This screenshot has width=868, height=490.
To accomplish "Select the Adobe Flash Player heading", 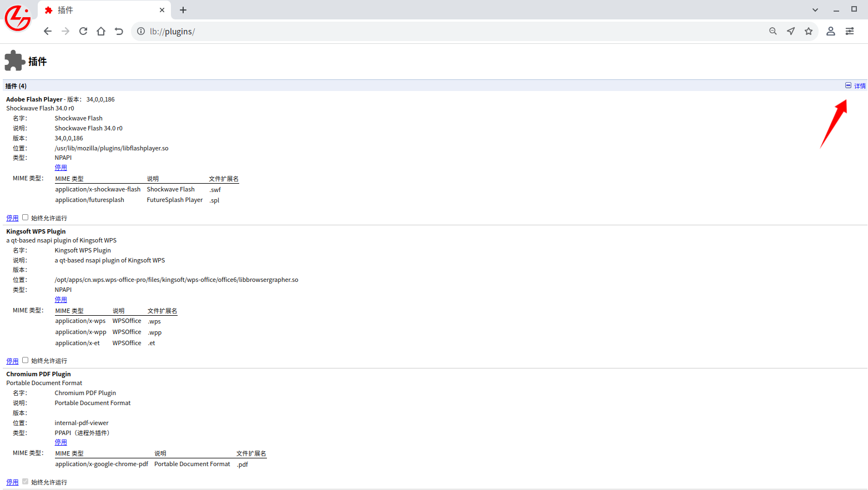I will [34, 99].
